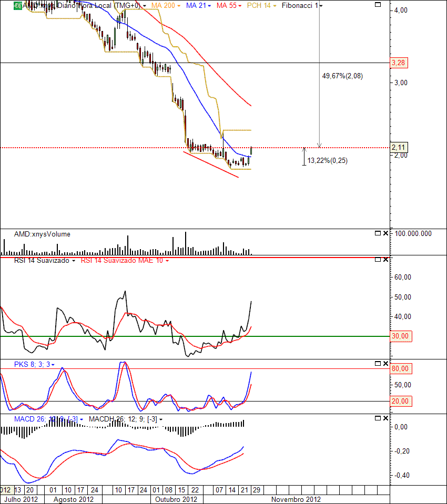Maximize the PKS stochastic panel
This screenshot has height=504, width=447.
pos(377,364)
